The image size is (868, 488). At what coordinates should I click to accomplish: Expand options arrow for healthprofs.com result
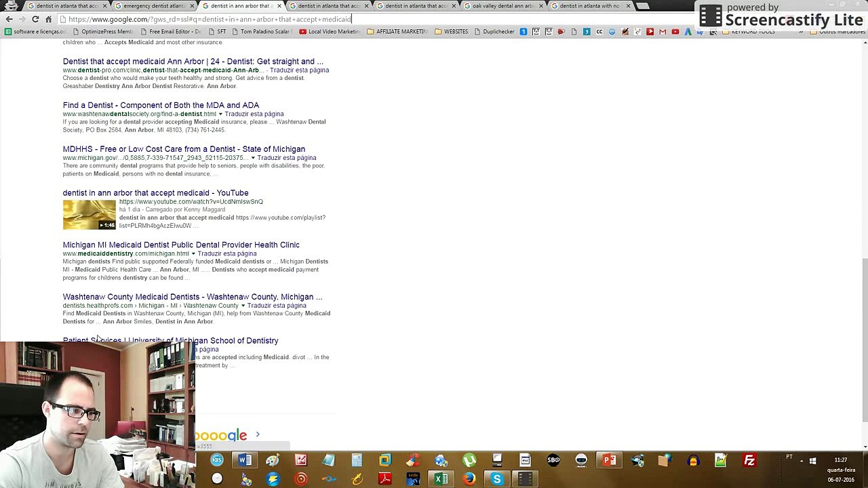point(243,306)
